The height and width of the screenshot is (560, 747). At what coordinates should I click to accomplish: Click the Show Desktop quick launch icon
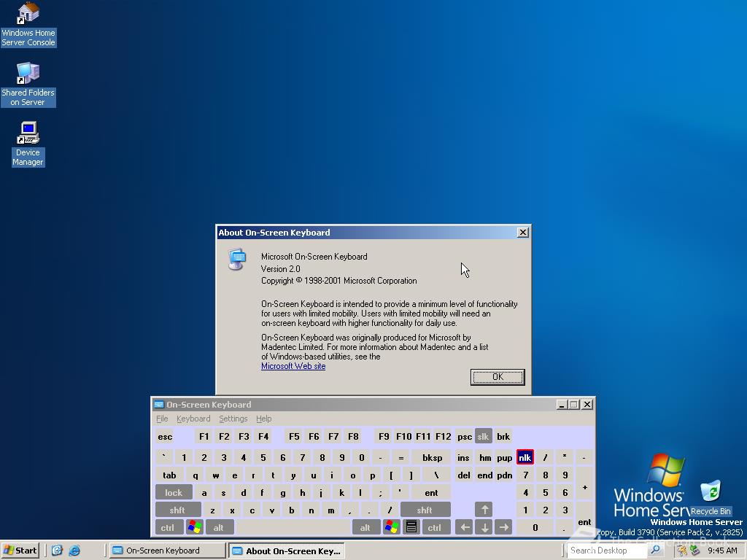coord(57,551)
